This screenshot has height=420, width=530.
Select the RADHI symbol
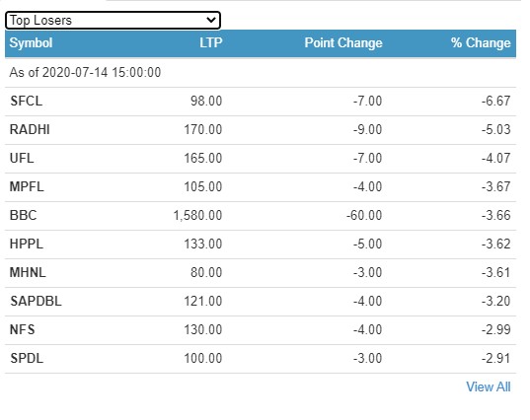click(x=30, y=129)
